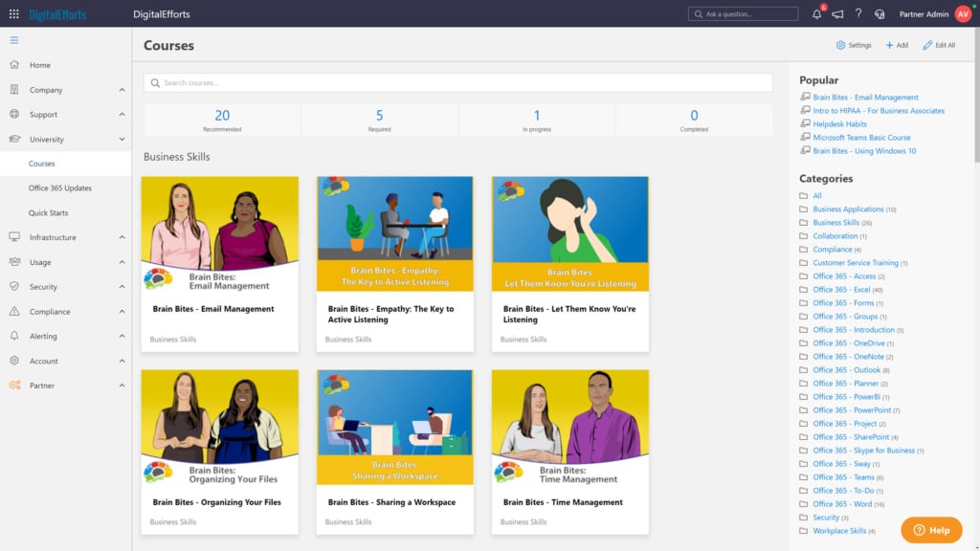Expand the Compliance menu chevron

[x=122, y=311]
